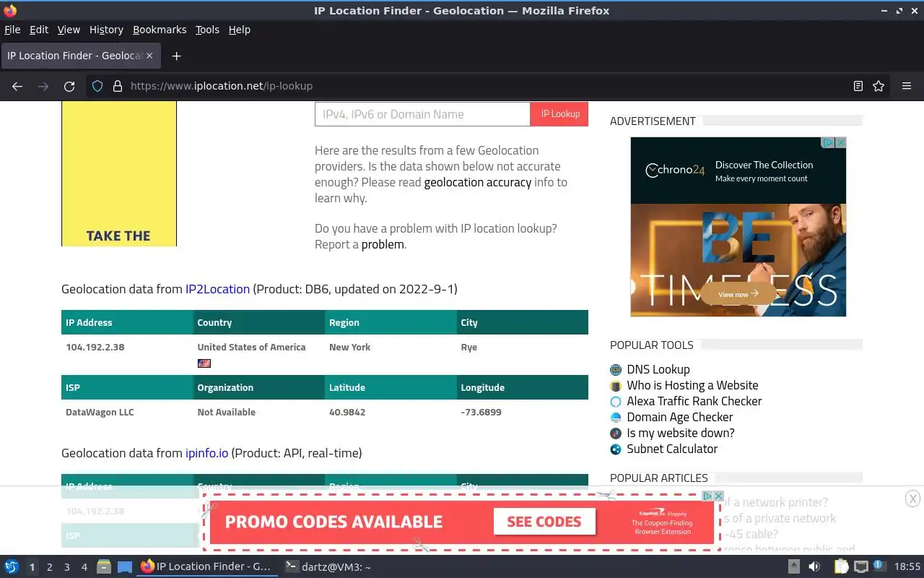Click the Who is Hosting icon
This screenshot has height=578, width=924.
pyautogui.click(x=616, y=386)
